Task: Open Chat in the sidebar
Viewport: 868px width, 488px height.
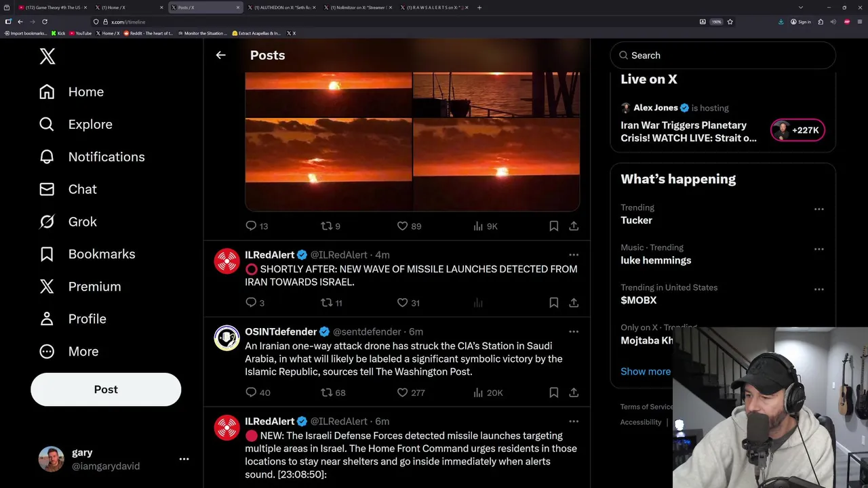Action: 68,189
